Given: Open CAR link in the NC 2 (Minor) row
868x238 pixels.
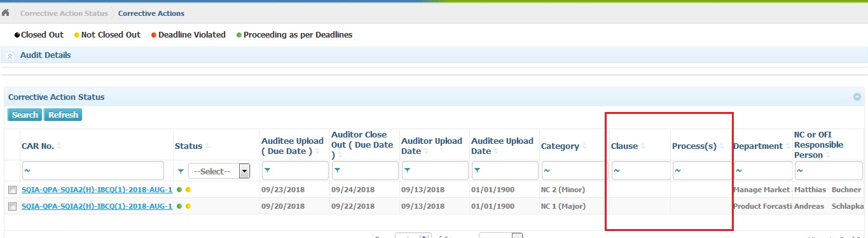Looking at the screenshot, I should 97,190.
